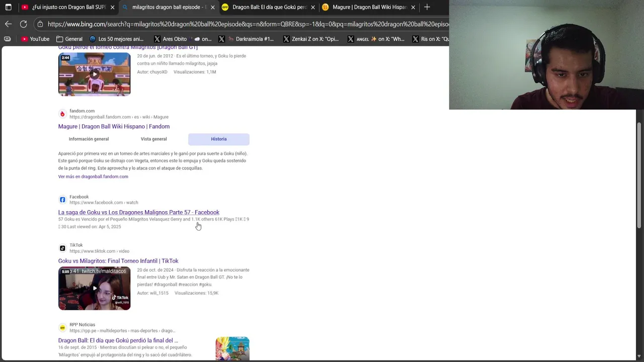Open 'Dragon Ball: El día que Gokú perdió' result
Viewport: 644px width, 362px height.
118,340
